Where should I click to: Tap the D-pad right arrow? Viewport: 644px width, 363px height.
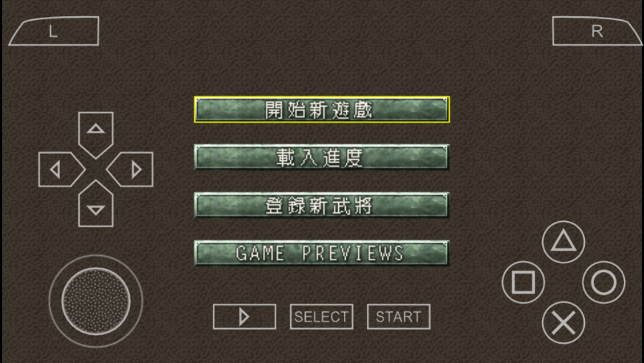click(x=130, y=169)
